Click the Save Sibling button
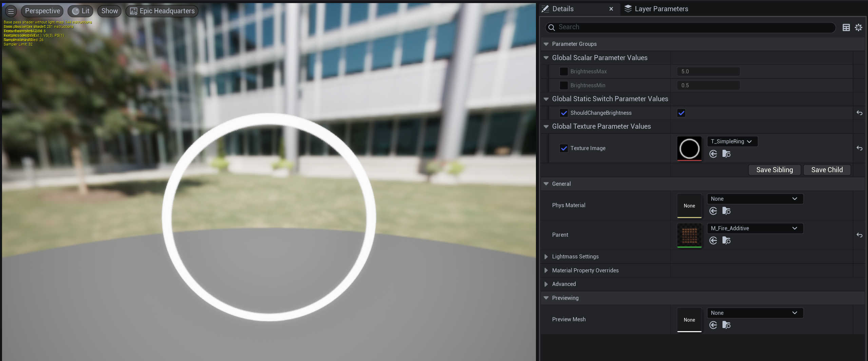Screen dimensions: 868x361 coord(774,170)
